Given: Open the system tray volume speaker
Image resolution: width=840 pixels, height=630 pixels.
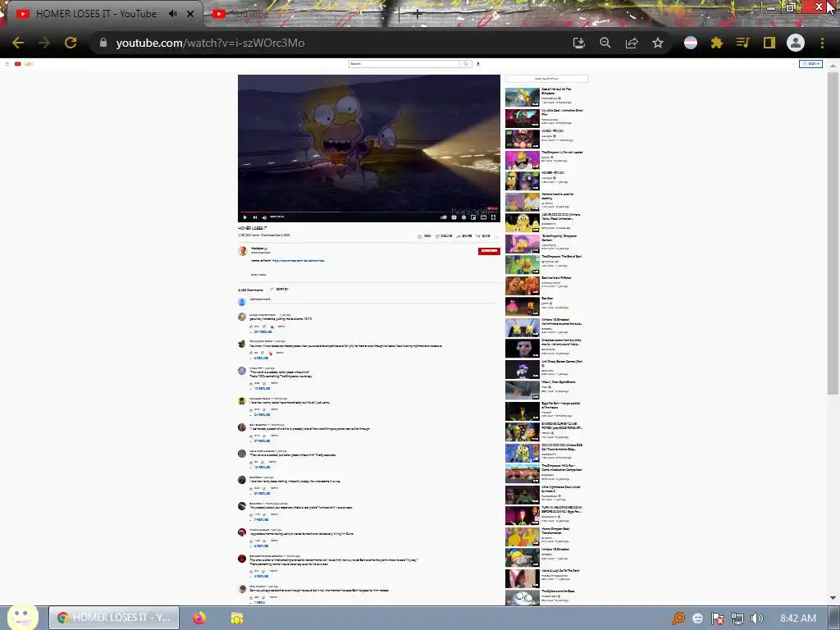Looking at the screenshot, I should [757, 619].
